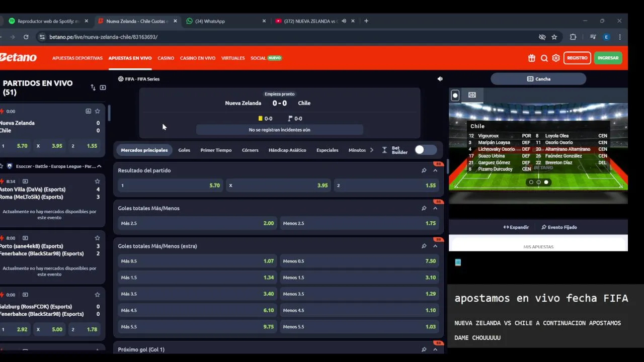Image resolution: width=644 pixels, height=362 pixels.
Task: Favorite the Aston Villa (DaVa) match star
Action: click(x=98, y=181)
